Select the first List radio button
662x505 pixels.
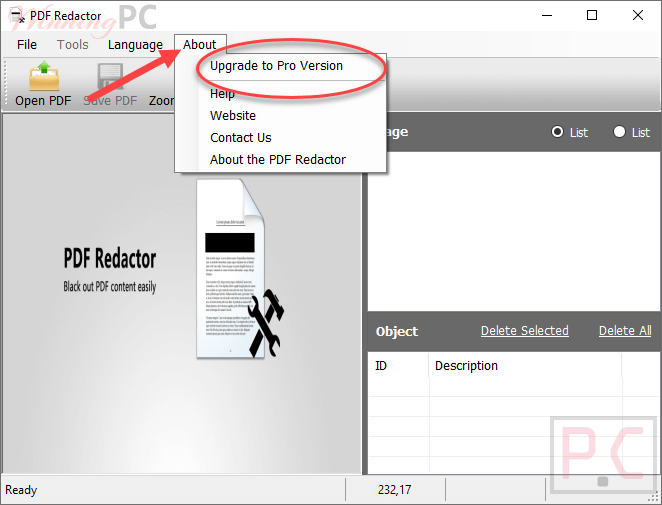click(x=557, y=132)
